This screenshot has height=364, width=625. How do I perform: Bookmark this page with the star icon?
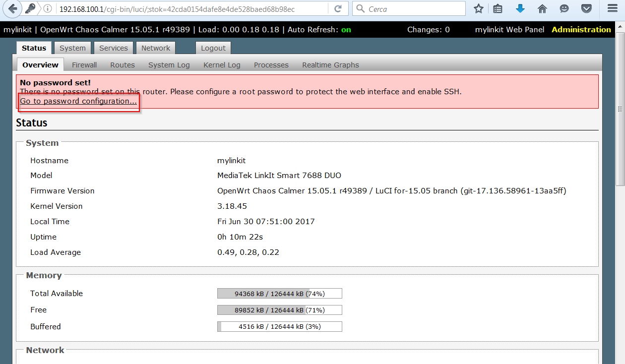pos(478,9)
